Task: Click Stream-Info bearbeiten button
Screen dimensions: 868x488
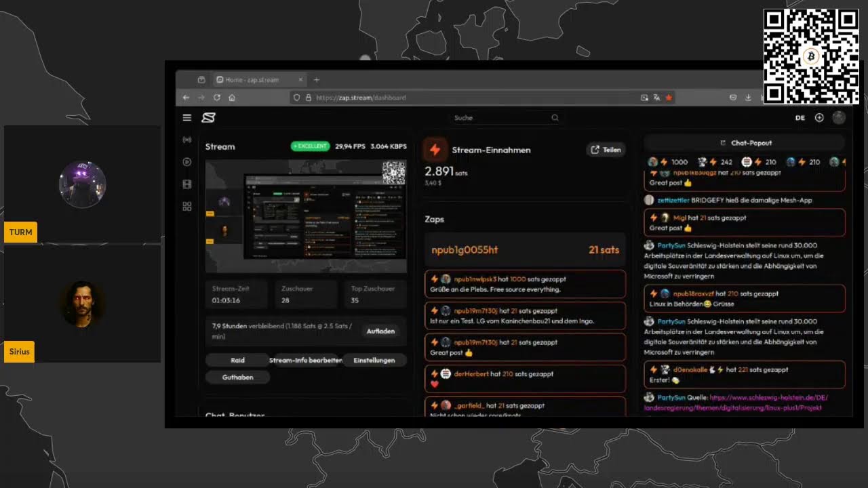Action: click(x=306, y=360)
